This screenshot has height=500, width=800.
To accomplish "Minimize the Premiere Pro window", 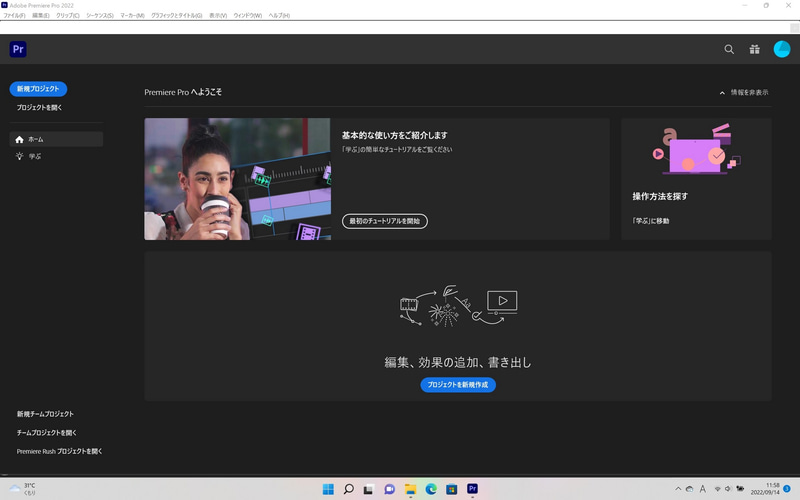I will click(x=745, y=5).
